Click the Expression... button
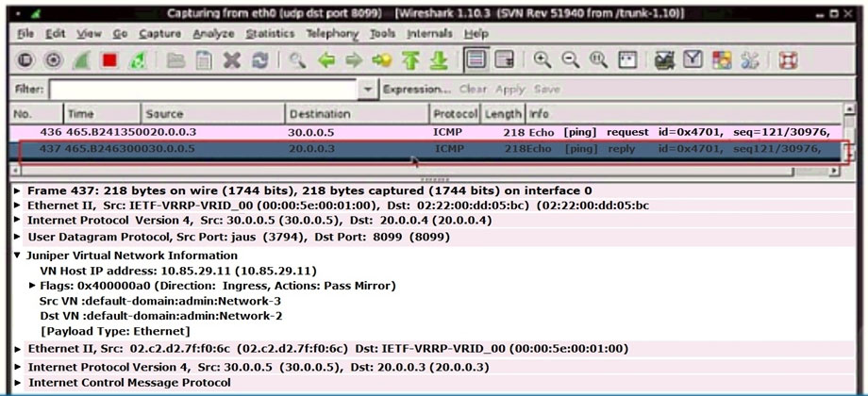 418,89
